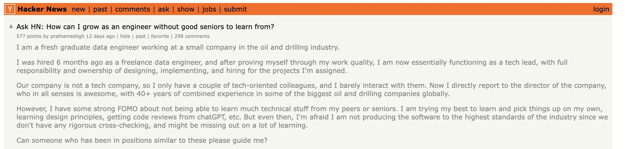Open the past front pages link
The height and width of the screenshot is (149, 644).
[x=100, y=9]
